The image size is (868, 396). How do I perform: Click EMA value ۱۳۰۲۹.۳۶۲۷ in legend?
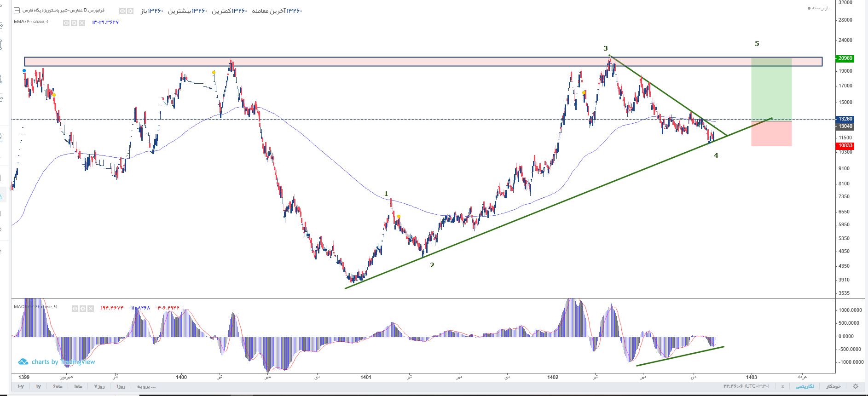(105, 23)
